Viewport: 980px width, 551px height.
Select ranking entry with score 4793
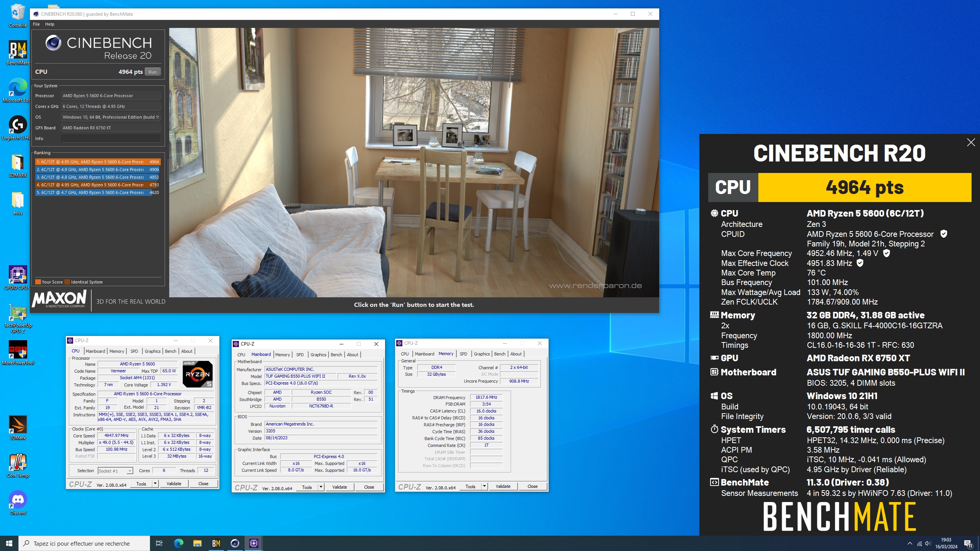point(98,185)
